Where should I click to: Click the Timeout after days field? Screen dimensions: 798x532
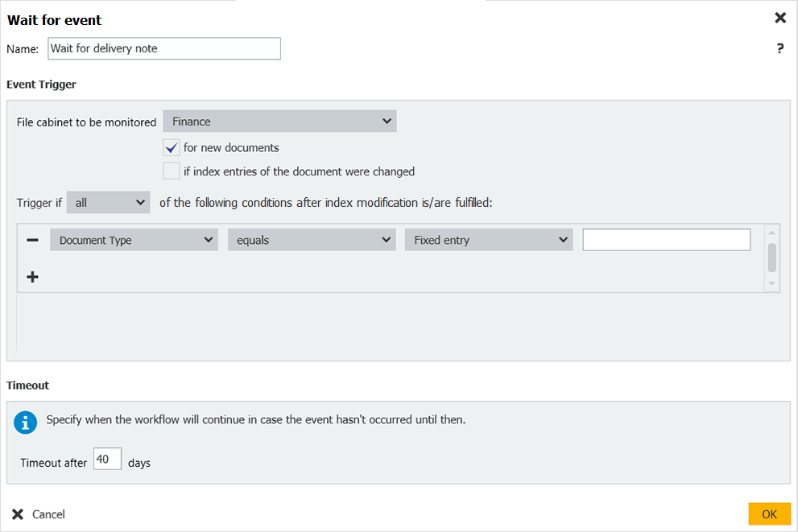point(107,460)
